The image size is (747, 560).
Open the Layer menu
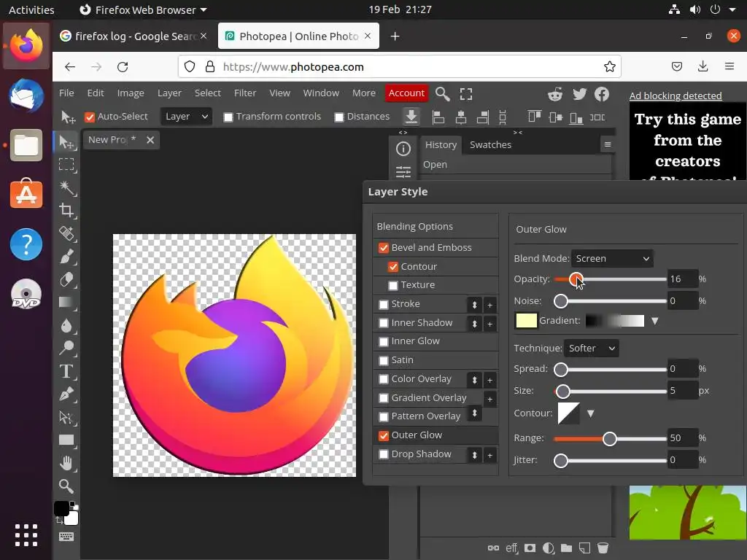tap(169, 93)
